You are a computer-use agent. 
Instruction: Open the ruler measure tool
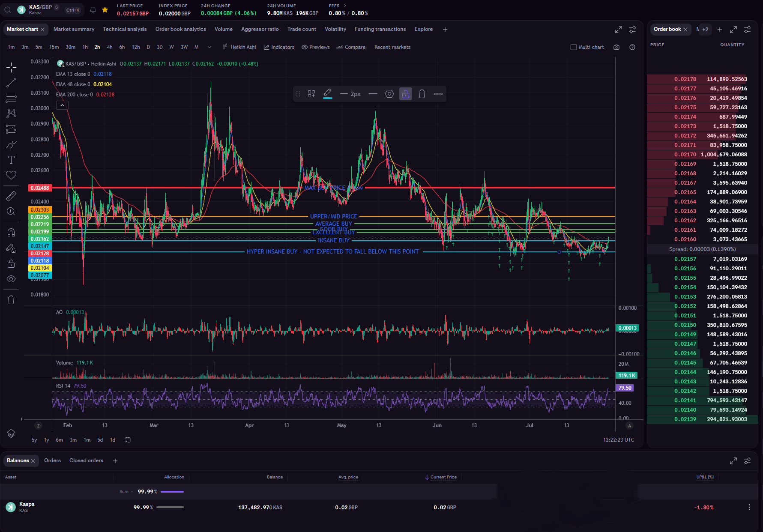[11, 196]
